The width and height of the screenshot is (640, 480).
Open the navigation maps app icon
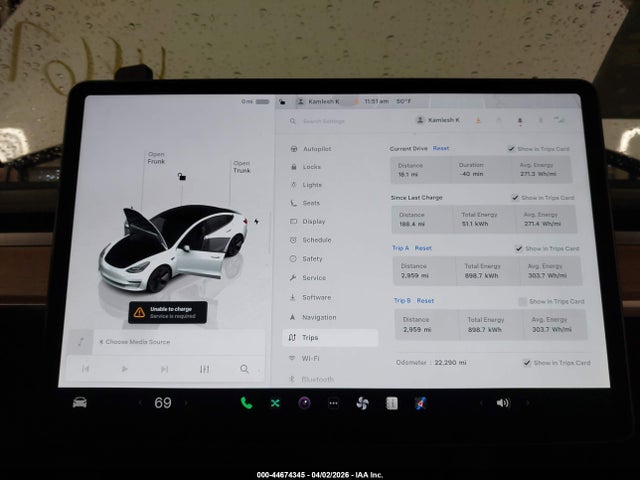point(420,403)
